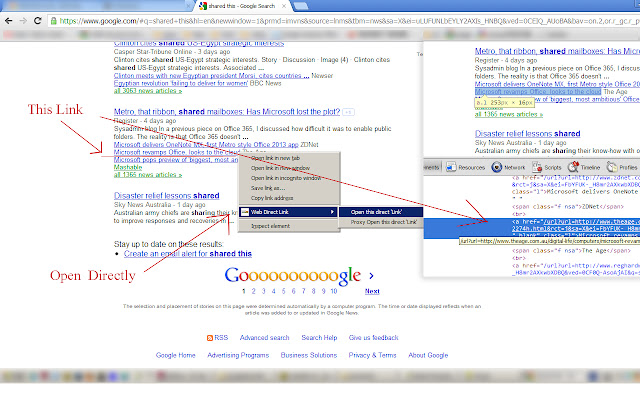The image size is (640, 400).
Task: Open the RSS text link
Action: click(x=221, y=338)
